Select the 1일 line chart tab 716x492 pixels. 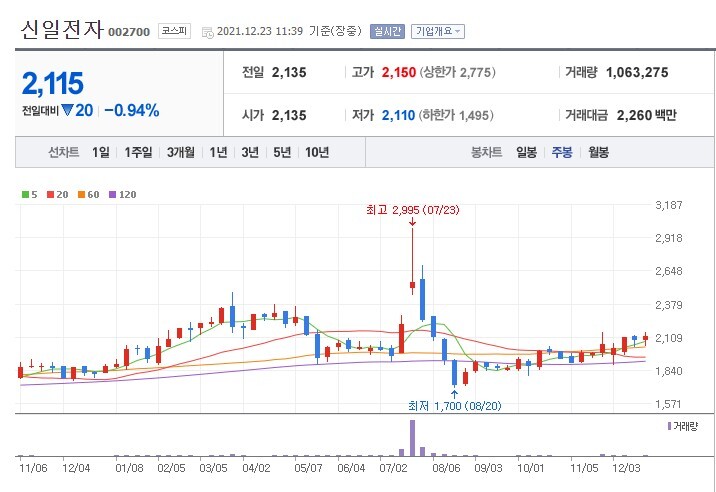(100, 152)
